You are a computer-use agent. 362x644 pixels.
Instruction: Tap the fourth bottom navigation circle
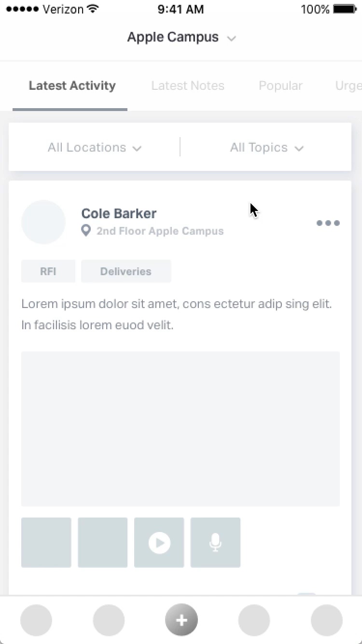coord(254,620)
